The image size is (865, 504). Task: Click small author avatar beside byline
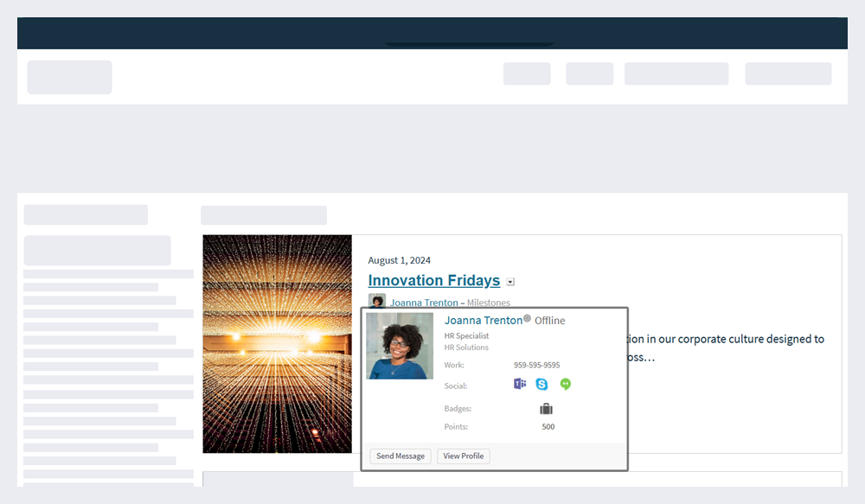coord(377,301)
